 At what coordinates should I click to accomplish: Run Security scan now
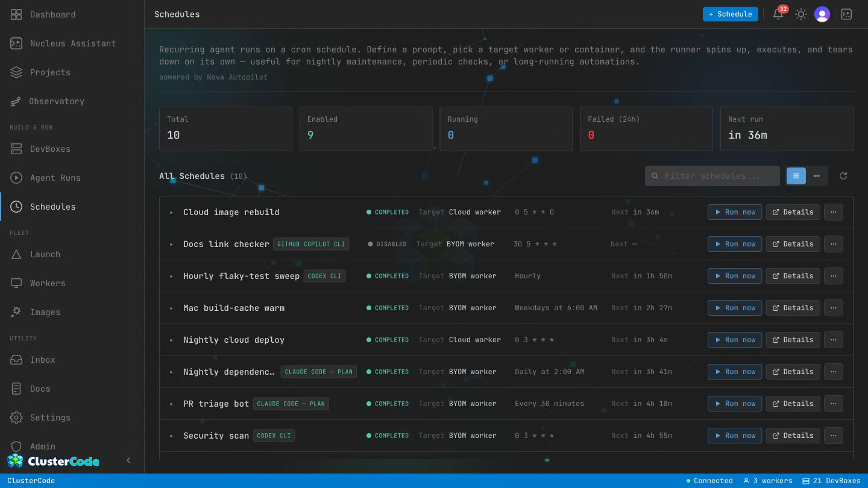point(735,436)
